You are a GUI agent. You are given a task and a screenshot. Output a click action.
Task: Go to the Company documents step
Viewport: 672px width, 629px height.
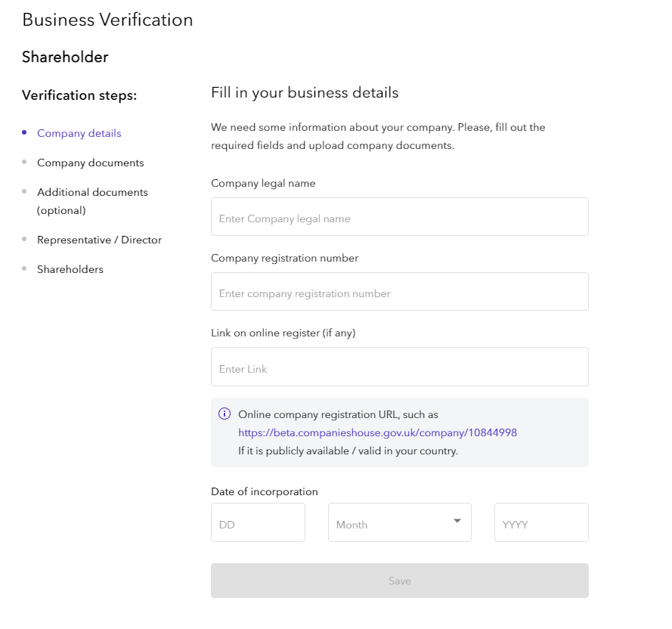[90, 163]
